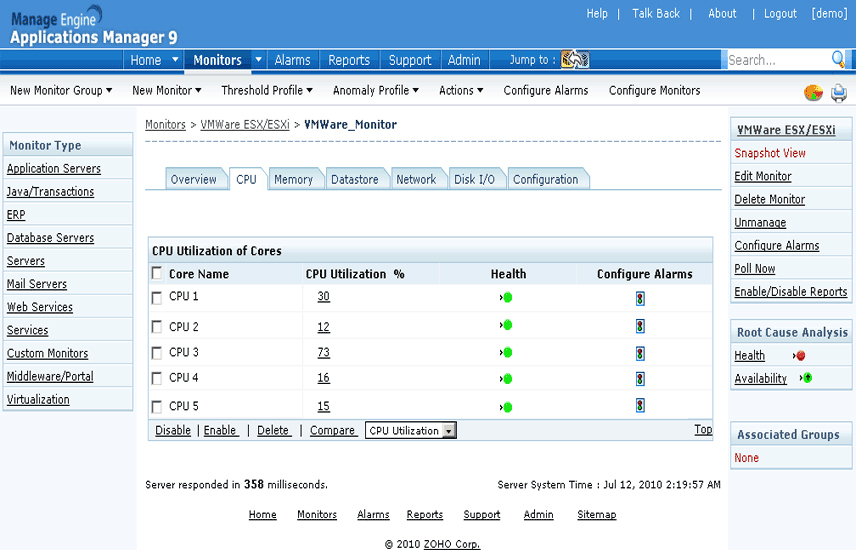The image size is (856, 550).
Task: Open the CPU 3 health status icon
Action: point(506,353)
